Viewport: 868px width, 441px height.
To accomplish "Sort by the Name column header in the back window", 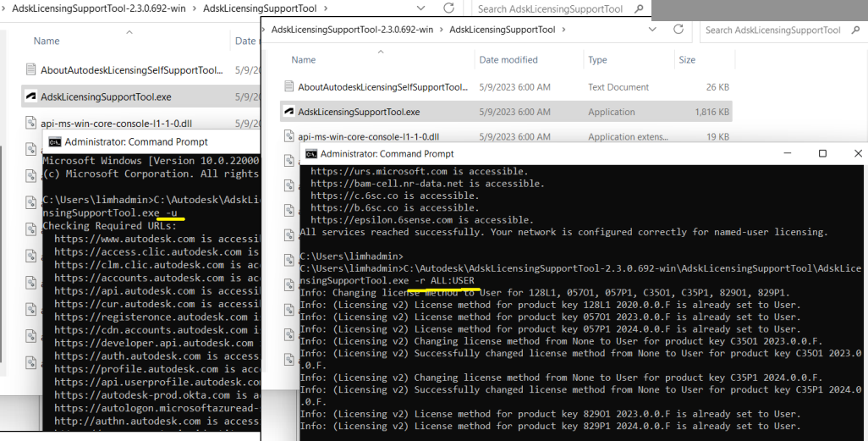I will point(47,41).
